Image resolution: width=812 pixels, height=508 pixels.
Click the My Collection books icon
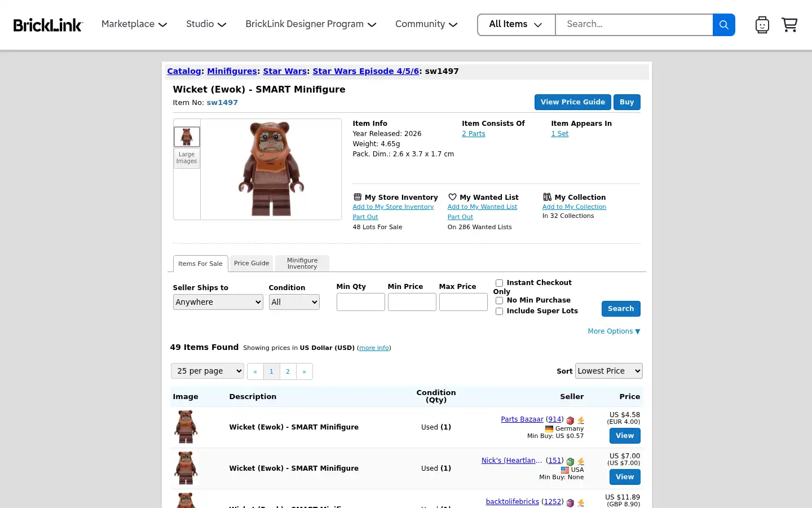point(547,197)
